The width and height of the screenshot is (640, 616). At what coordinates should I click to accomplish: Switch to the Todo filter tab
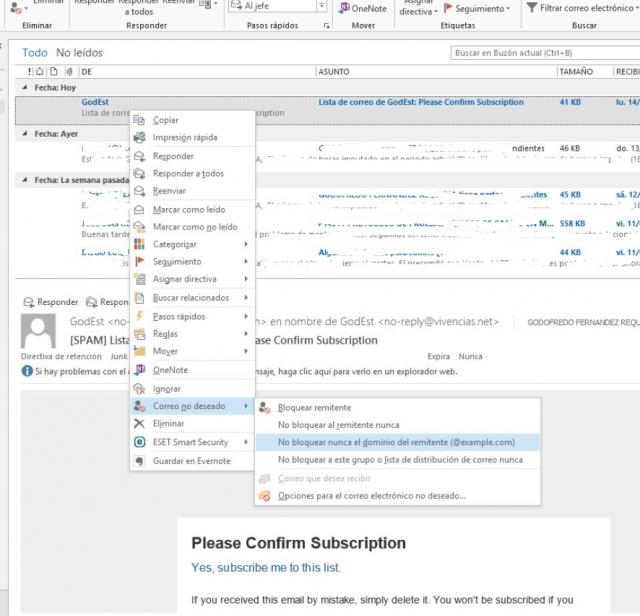pyautogui.click(x=35, y=53)
